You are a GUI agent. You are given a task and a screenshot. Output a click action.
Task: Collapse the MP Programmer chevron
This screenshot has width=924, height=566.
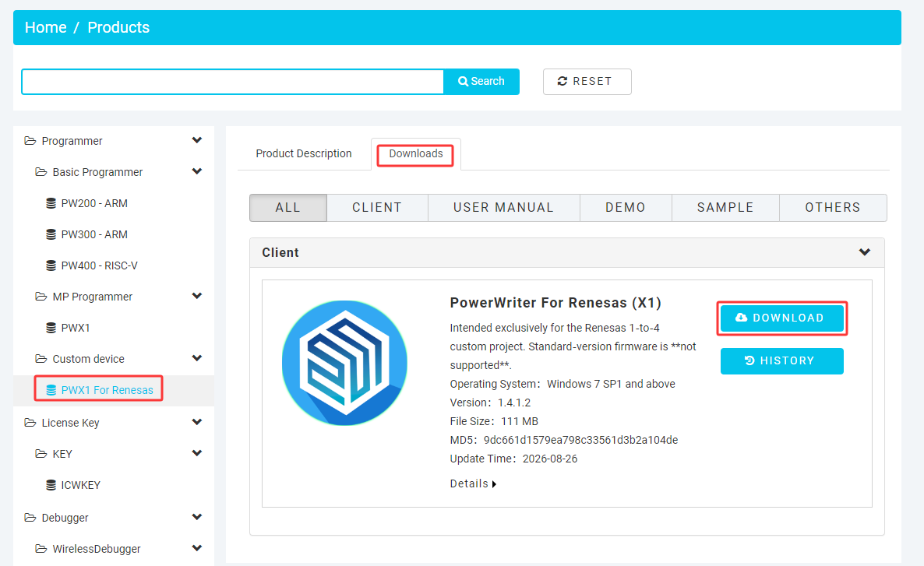click(197, 296)
